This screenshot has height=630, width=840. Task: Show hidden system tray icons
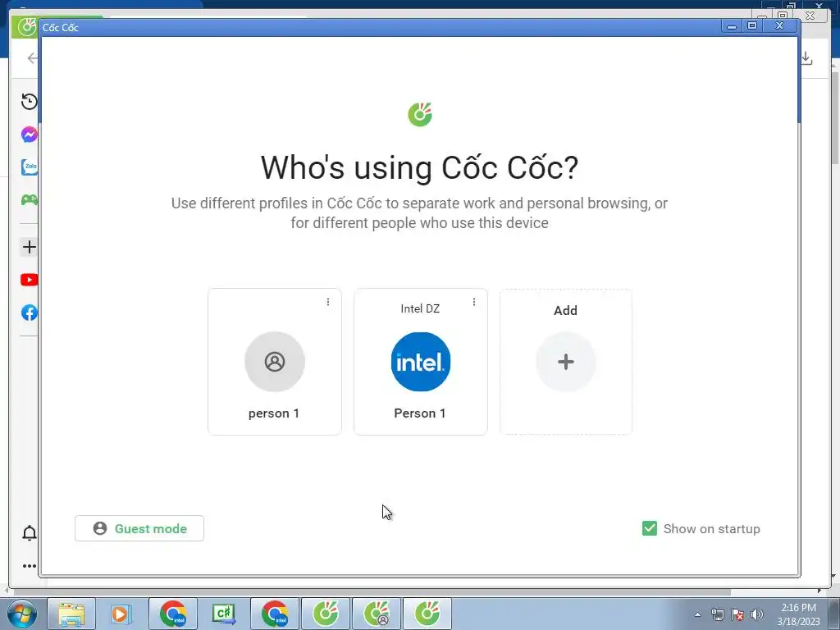coord(697,614)
